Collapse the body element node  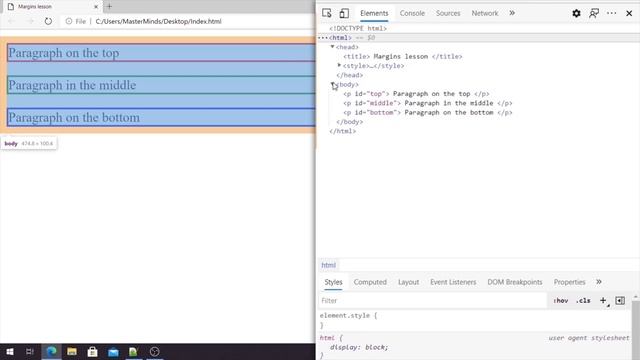coord(333,84)
